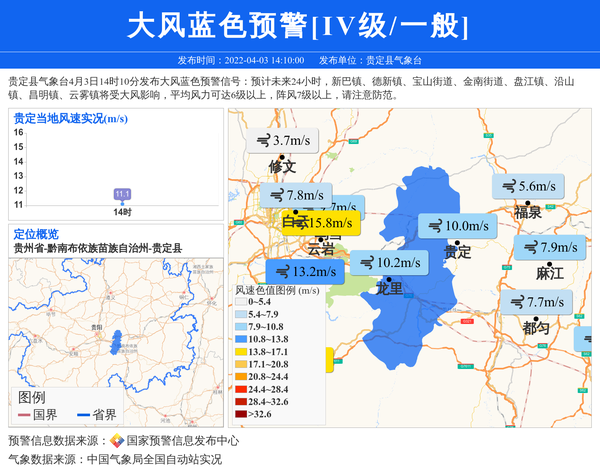Click the wind icon on Longli 10.2m/s label
The height and width of the screenshot is (471, 600).
(x=366, y=263)
